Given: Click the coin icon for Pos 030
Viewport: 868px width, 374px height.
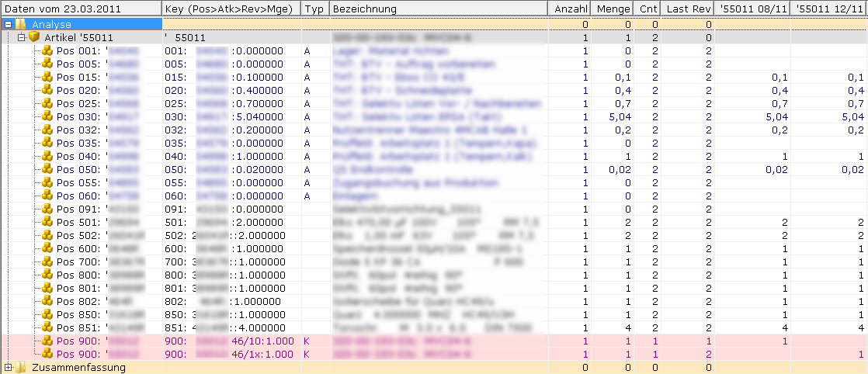Looking at the screenshot, I should 47,116.
